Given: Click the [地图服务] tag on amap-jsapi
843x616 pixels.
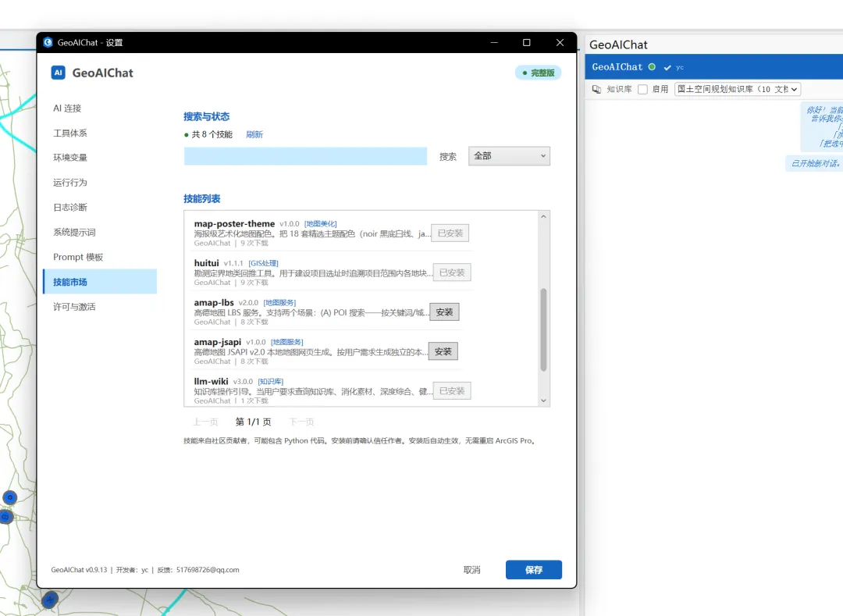Looking at the screenshot, I should pyautogui.click(x=287, y=342).
